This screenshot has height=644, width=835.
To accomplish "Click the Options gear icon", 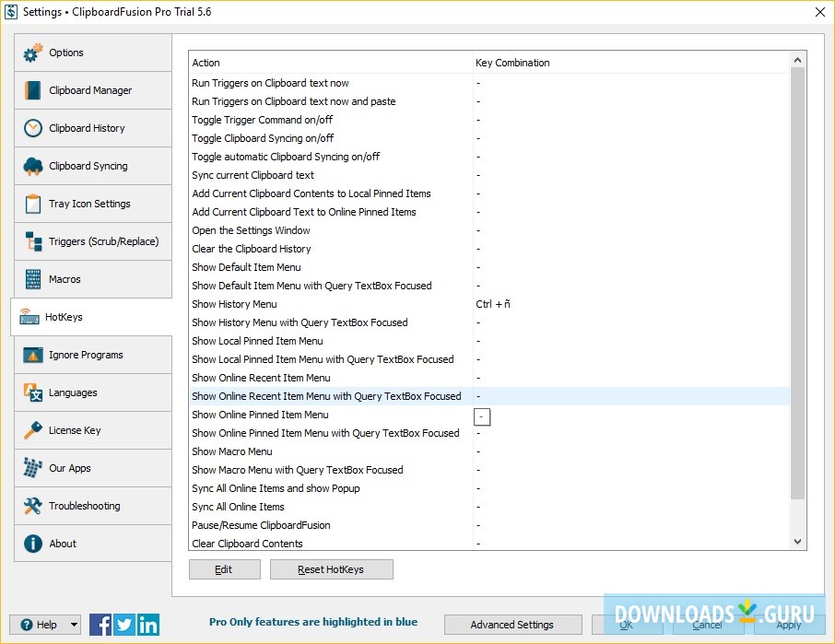I will coord(32,53).
